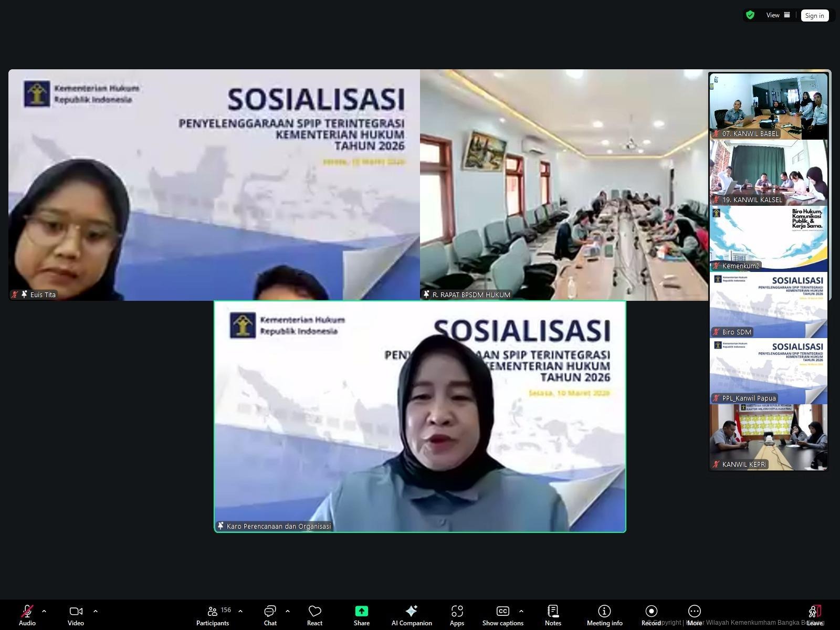The height and width of the screenshot is (630, 840).
Task: Launch the AI Companion
Action: point(412,615)
